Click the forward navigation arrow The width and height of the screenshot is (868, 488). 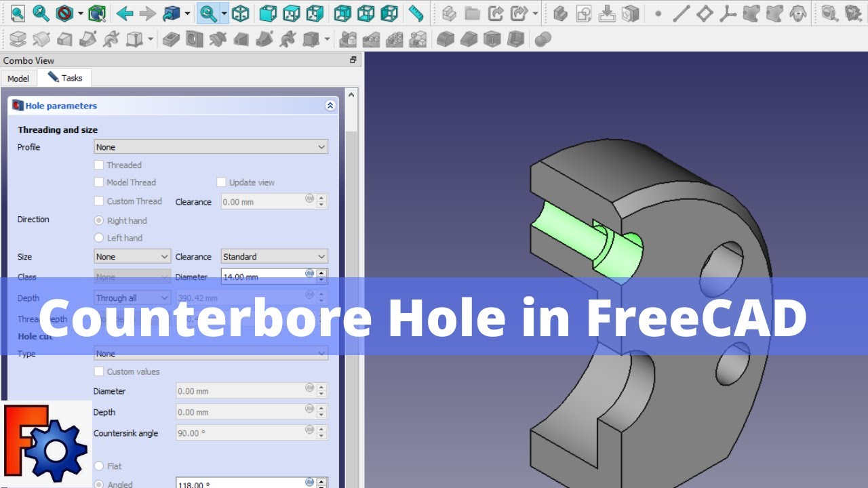(147, 13)
